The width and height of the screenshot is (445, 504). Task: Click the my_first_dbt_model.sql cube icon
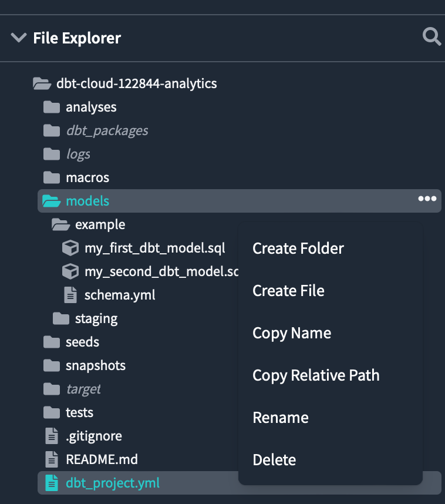(70, 248)
